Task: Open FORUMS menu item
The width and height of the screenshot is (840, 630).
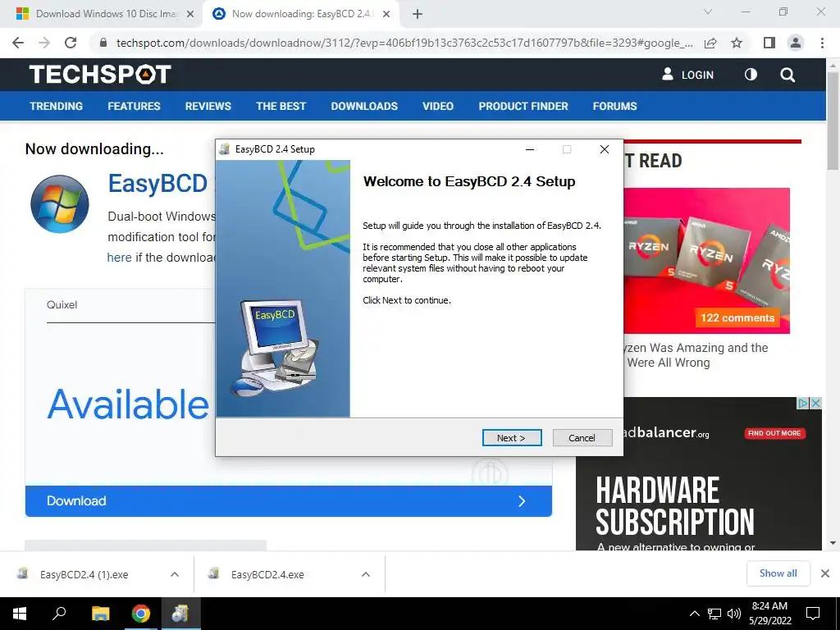Action: click(x=614, y=106)
